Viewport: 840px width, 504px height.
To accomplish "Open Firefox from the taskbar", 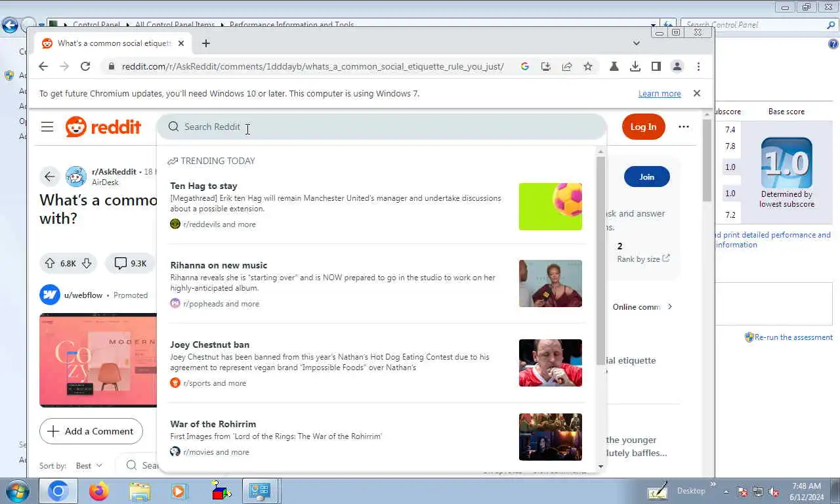I will (x=99, y=491).
